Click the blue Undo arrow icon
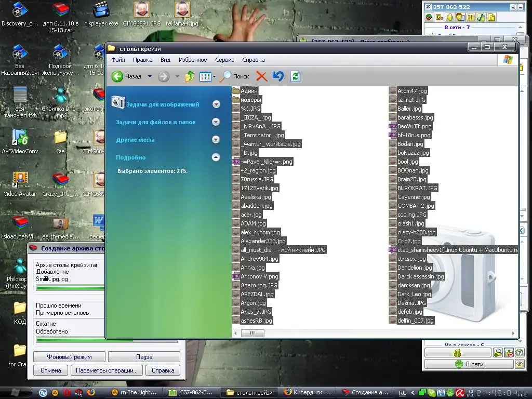 tap(278, 76)
